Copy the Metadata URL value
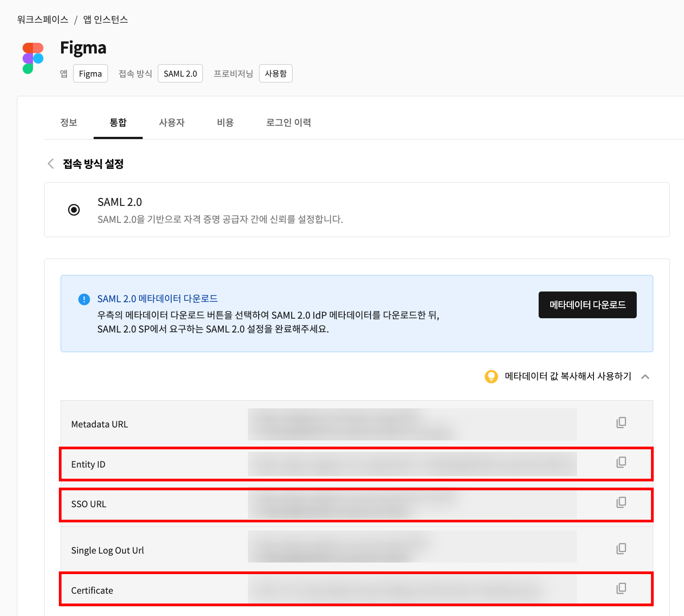Image resolution: width=684 pixels, height=616 pixels. 621,423
